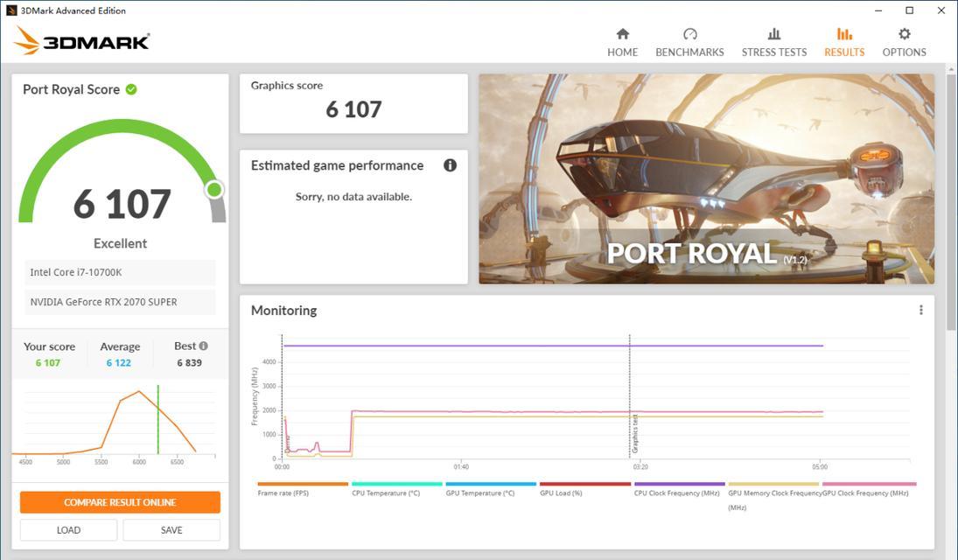Click the Best score value 6 839
The height and width of the screenshot is (560, 958).
189,362
